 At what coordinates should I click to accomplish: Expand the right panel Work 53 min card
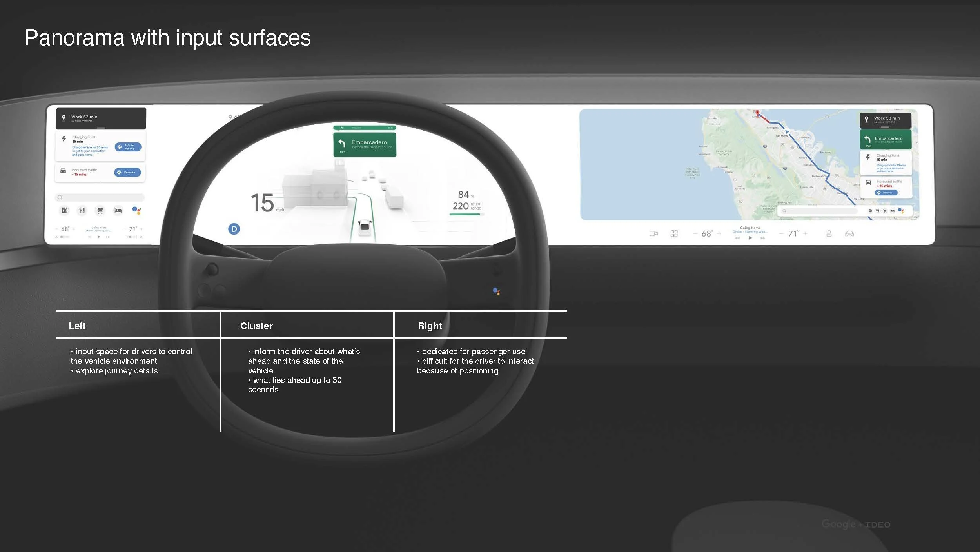tap(885, 127)
